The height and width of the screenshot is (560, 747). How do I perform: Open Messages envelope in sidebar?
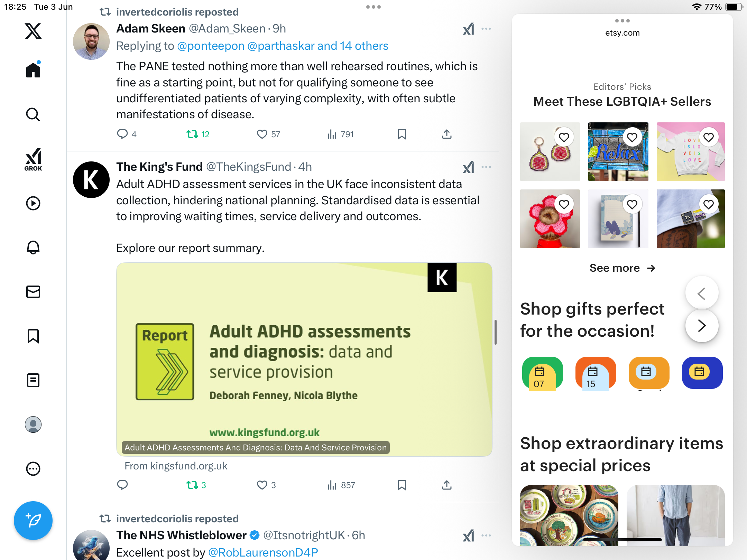(33, 292)
